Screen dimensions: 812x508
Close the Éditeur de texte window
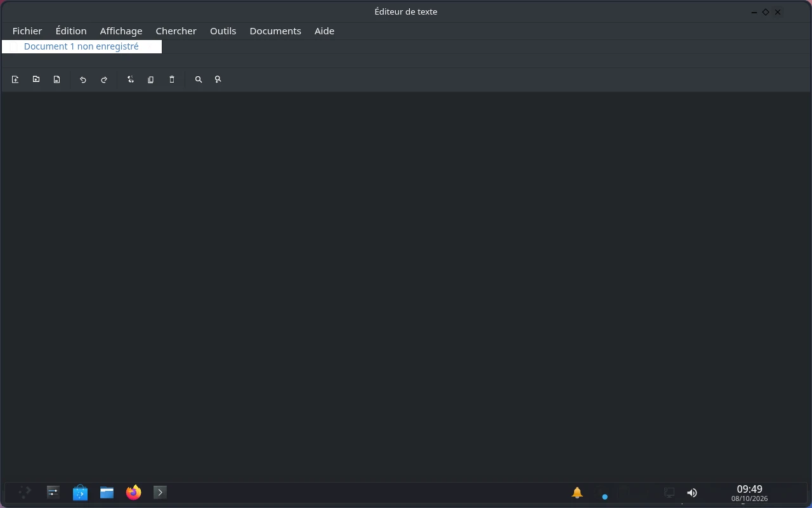click(x=778, y=12)
